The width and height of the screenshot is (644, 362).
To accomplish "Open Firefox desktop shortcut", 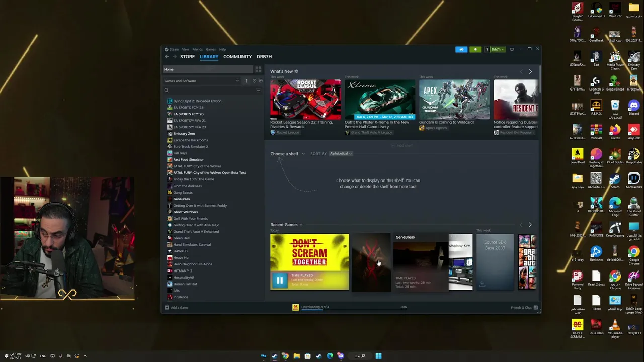I will click(615, 132).
